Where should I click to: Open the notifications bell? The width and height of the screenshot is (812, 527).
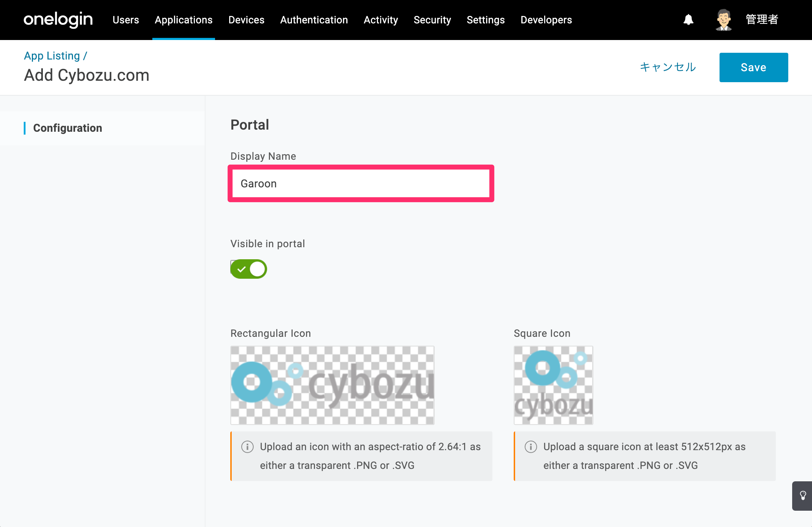point(688,20)
